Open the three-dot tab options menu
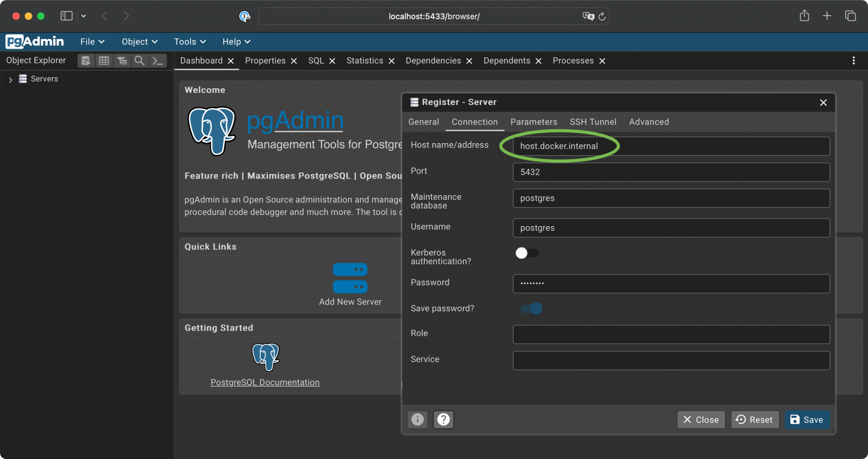 tap(854, 61)
